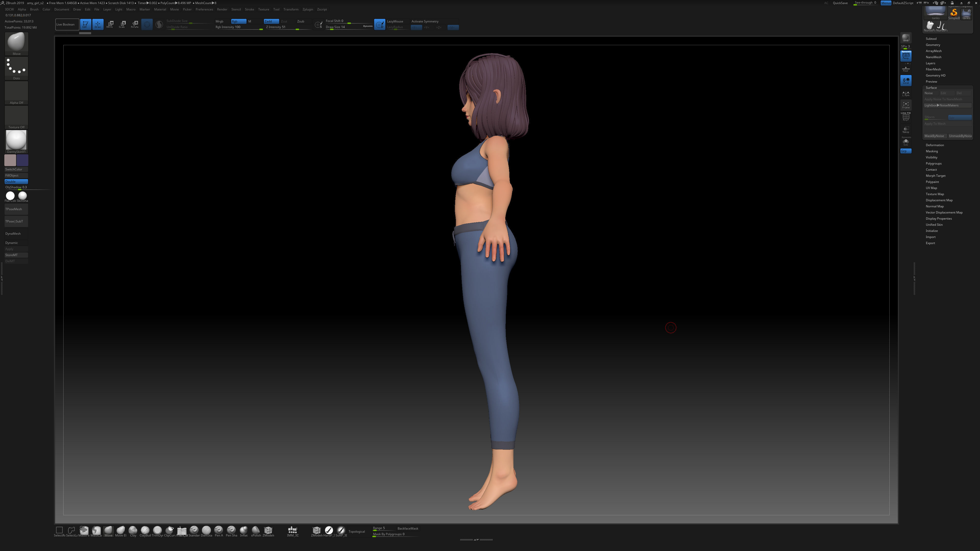Screen dimensions: 980x551
Task: Open the Document menu
Action: click(62, 9)
